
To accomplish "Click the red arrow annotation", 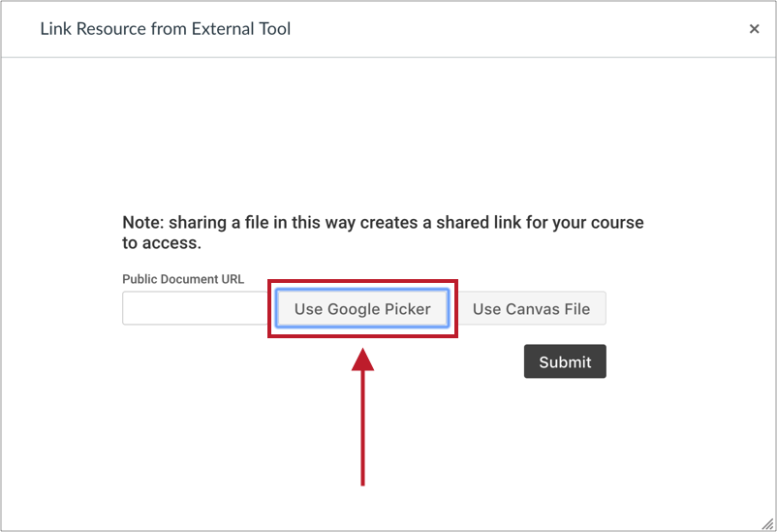I will coord(362,417).
